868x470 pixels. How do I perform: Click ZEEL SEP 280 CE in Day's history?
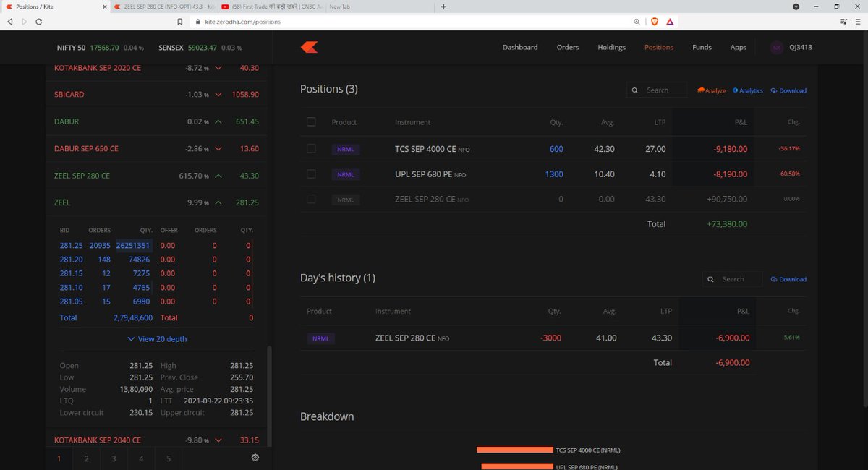click(405, 338)
